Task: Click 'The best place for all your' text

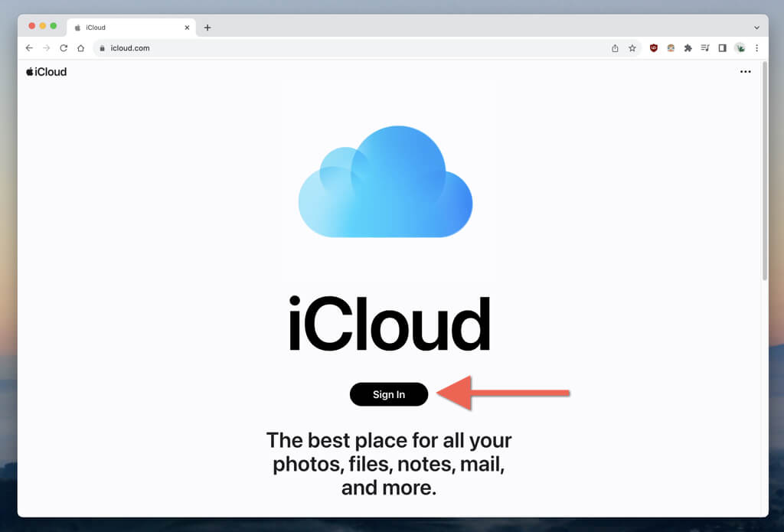Action: 388,440
